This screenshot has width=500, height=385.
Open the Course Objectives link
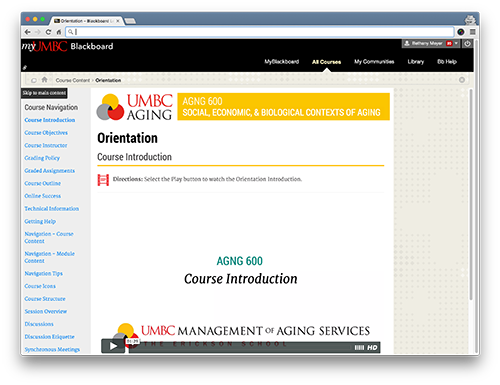[x=46, y=133]
